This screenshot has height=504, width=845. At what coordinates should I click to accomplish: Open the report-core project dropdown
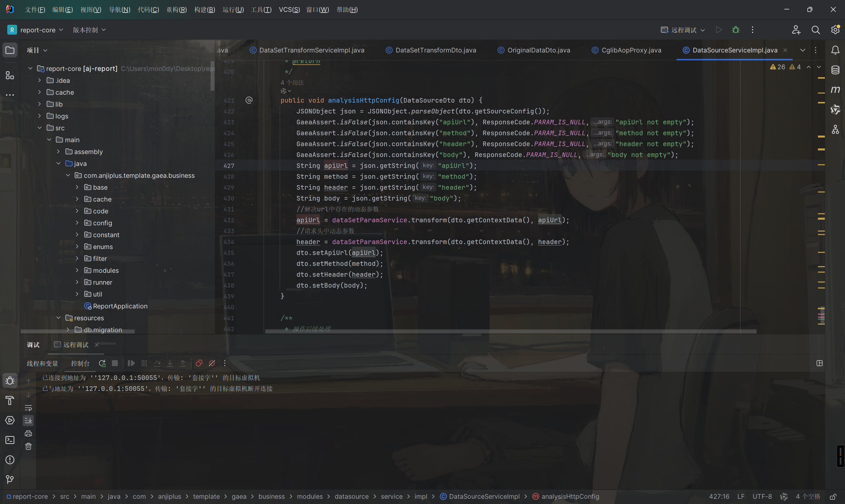[36, 30]
